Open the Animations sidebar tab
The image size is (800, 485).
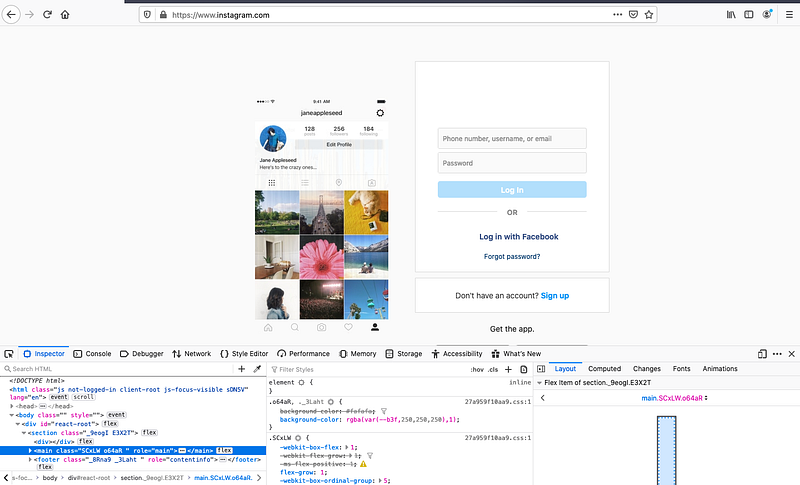720,369
